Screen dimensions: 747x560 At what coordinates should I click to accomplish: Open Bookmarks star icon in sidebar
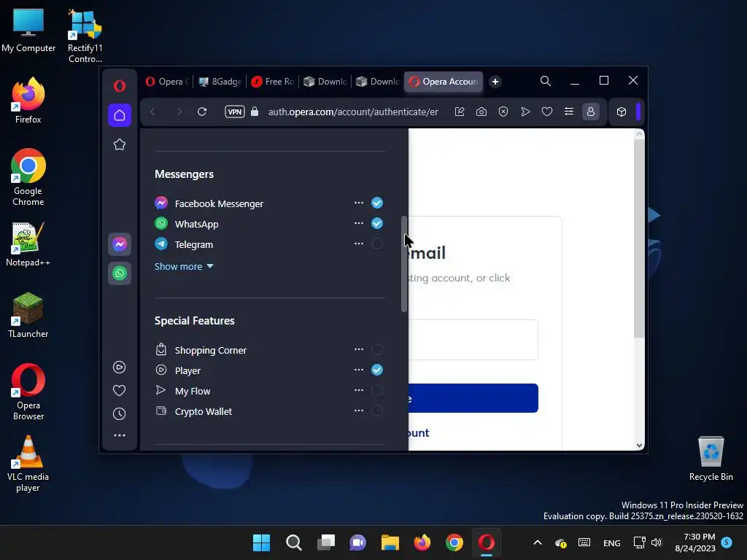(x=120, y=144)
